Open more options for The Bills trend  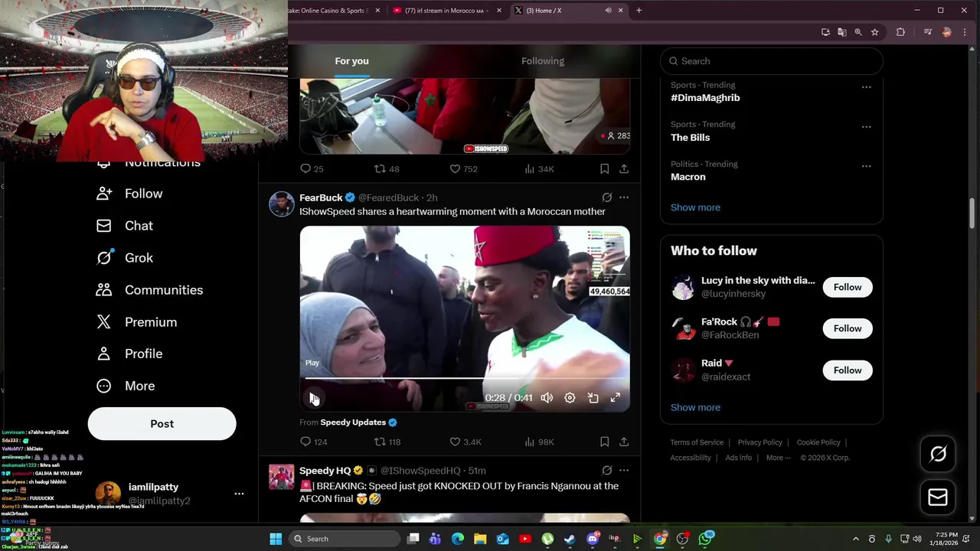866,126
